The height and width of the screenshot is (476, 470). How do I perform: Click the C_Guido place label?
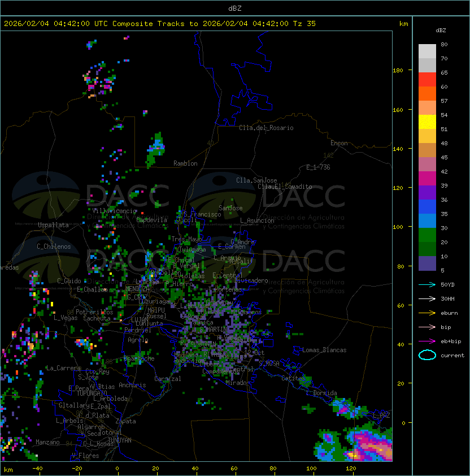(69, 281)
